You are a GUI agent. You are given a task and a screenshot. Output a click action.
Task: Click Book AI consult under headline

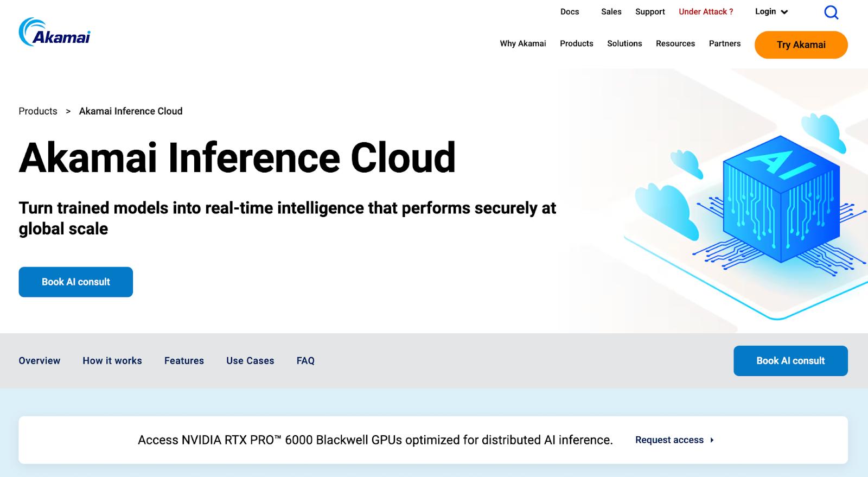(76, 282)
